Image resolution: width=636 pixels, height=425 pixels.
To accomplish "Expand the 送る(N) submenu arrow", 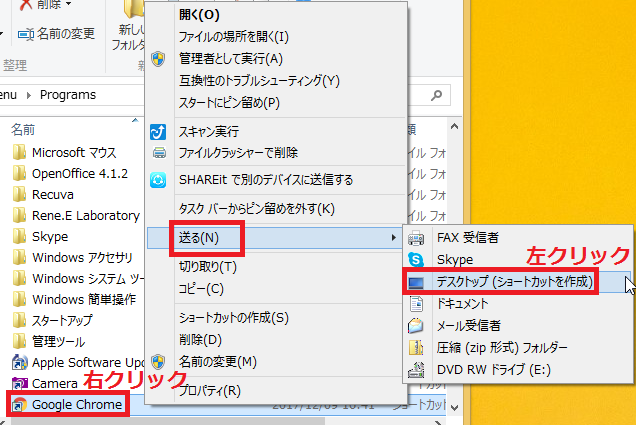I will click(x=393, y=238).
